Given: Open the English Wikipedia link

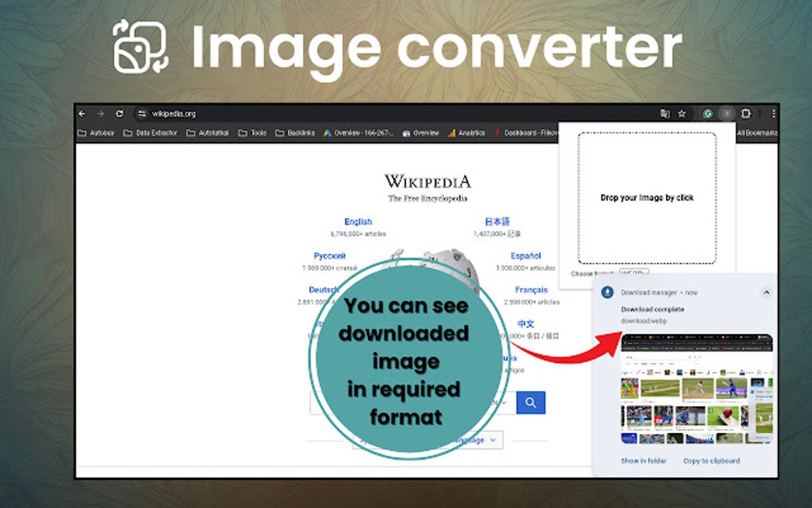Looking at the screenshot, I should pyautogui.click(x=357, y=221).
